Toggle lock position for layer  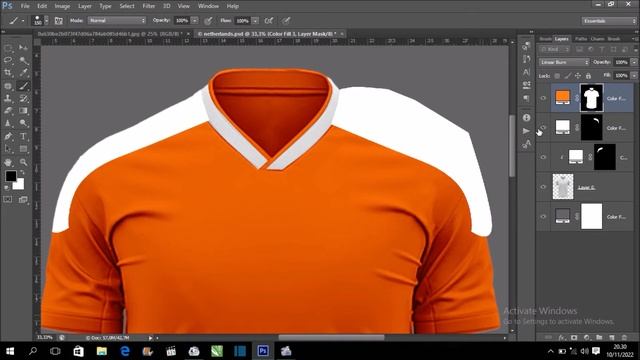tap(578, 76)
